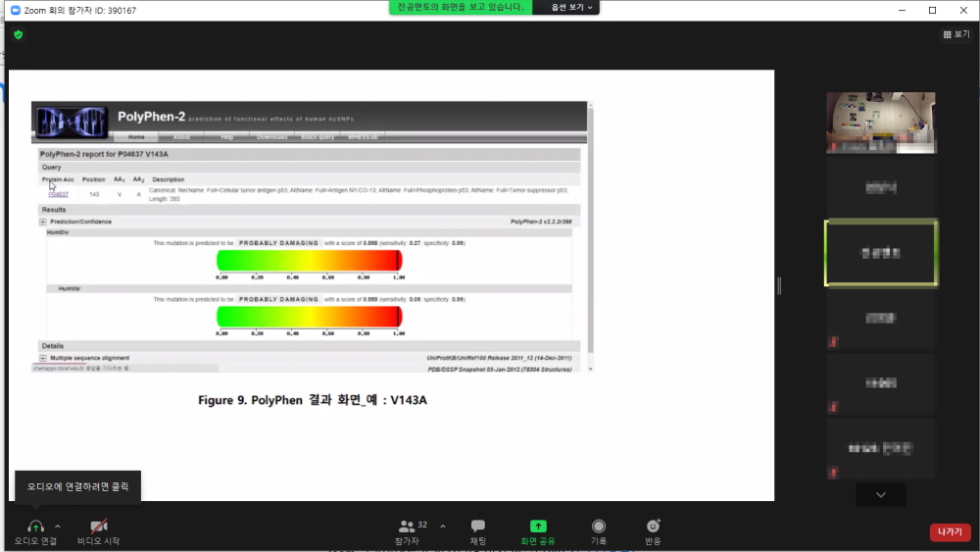Open the PolyPhen-2 About tab

coord(181,137)
